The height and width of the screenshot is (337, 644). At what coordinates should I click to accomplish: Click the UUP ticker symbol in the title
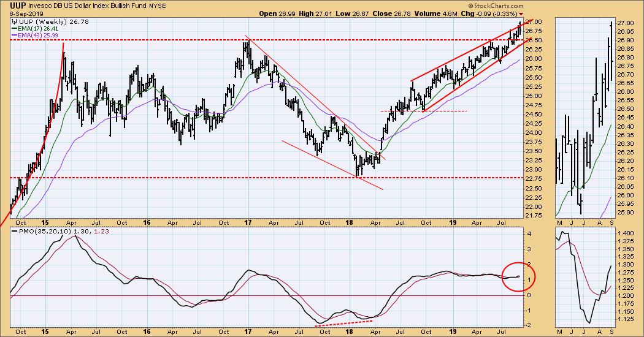pyautogui.click(x=18, y=6)
